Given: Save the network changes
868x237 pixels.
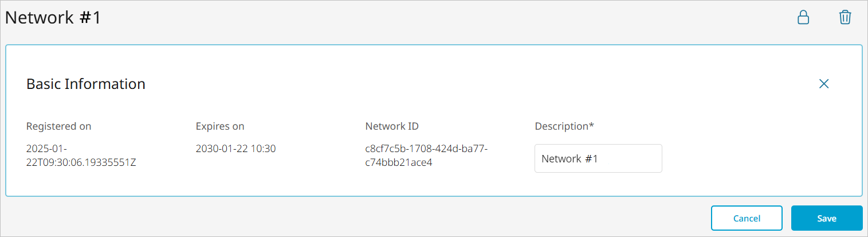Looking at the screenshot, I should click(x=827, y=218).
